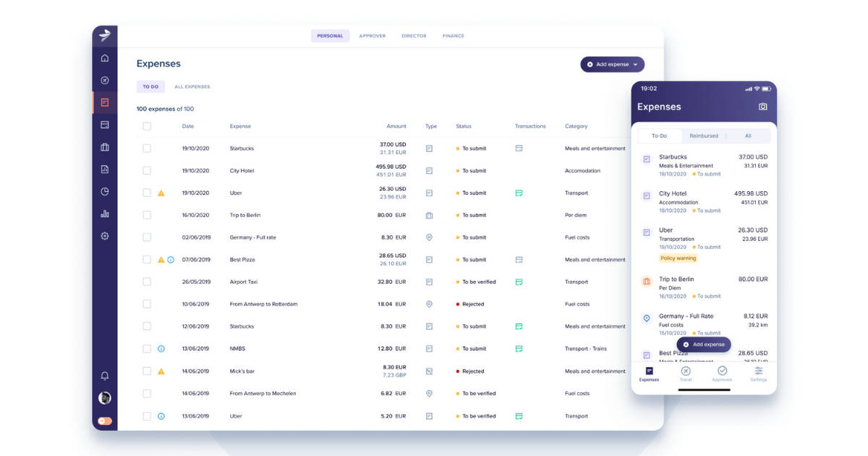Click the info icon on Best Pizza row
868x456 pixels.
[x=171, y=260]
